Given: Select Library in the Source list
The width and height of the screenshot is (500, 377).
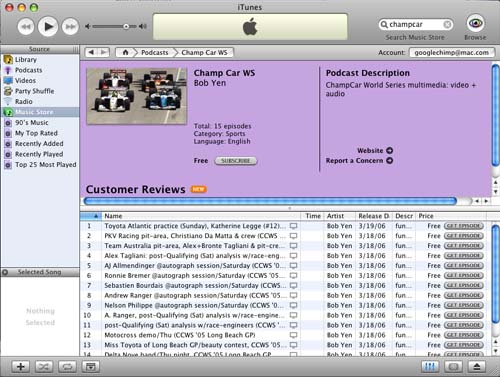Looking at the screenshot, I should pyautogui.click(x=40, y=59).
